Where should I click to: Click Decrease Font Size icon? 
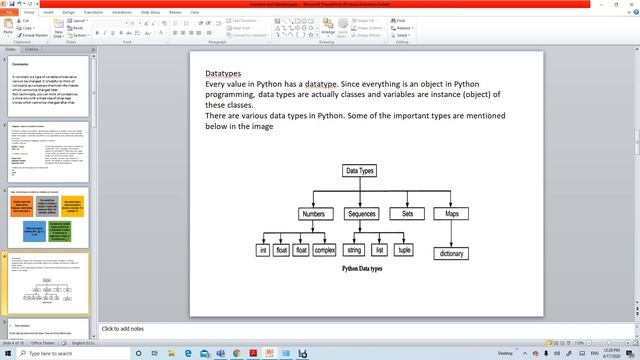[153, 23]
